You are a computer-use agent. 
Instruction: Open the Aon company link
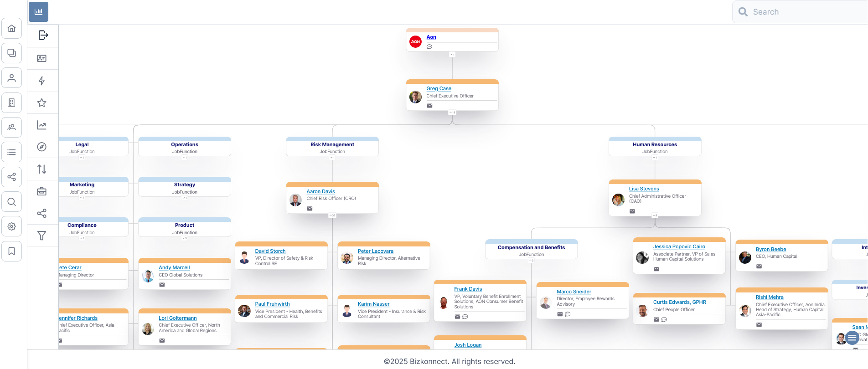coord(431,37)
